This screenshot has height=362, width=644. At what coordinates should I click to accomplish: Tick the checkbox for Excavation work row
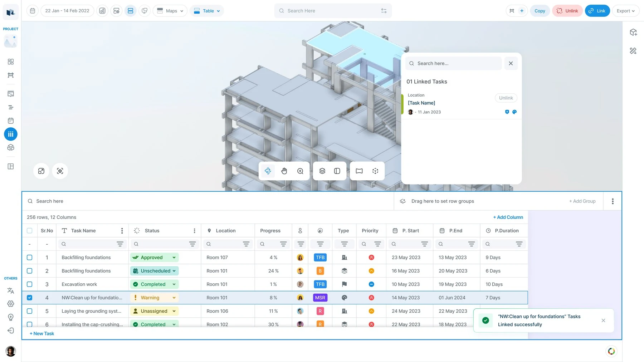click(30, 284)
